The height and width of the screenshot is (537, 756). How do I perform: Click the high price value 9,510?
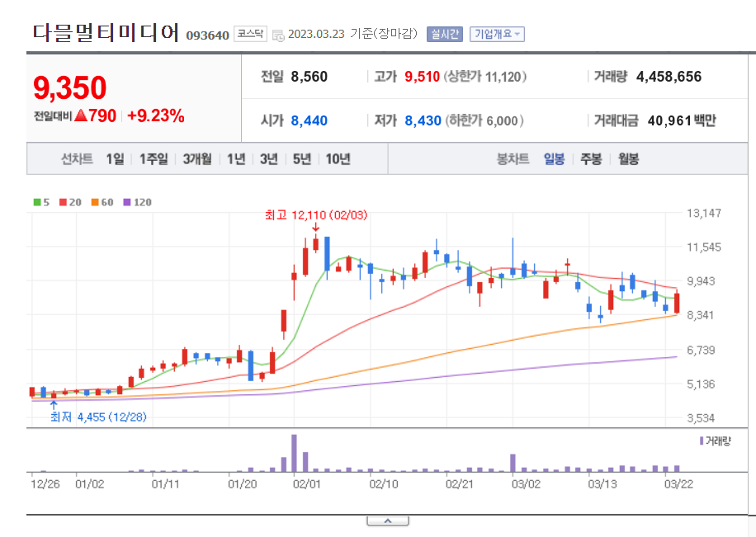pos(423,77)
